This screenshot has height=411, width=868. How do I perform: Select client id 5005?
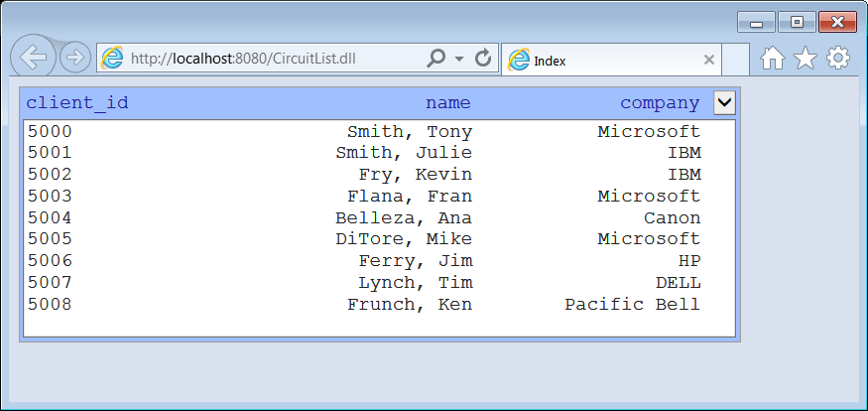(50, 239)
